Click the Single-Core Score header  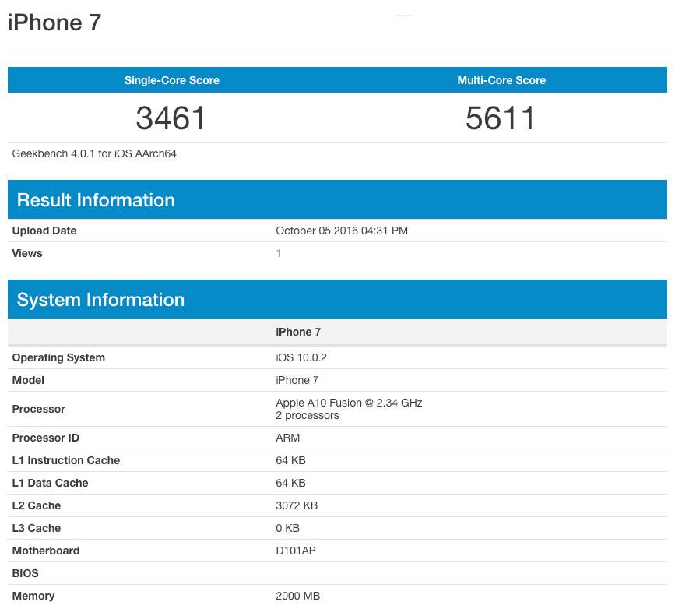tap(172, 80)
